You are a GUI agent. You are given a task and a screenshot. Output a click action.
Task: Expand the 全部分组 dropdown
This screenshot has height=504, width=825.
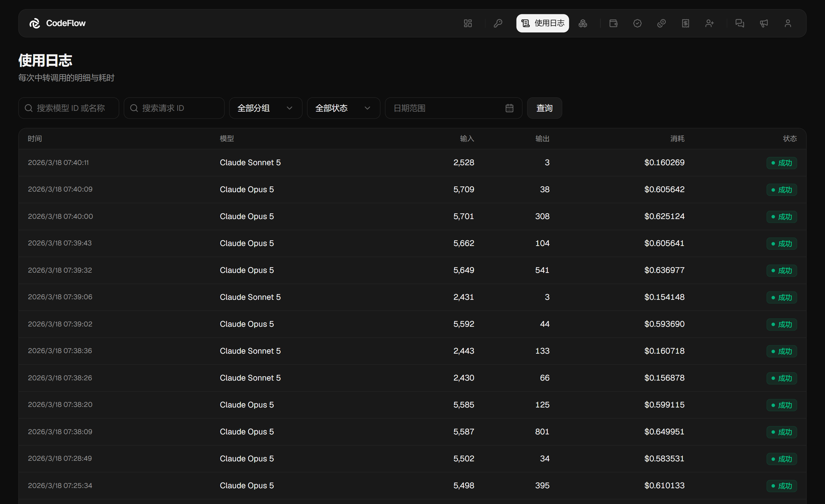tap(266, 108)
